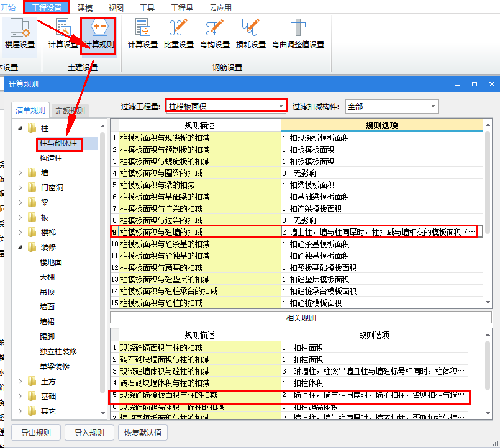The height and width of the screenshot is (448, 500).
Task: Collapse the 柱 tree node
Action: click(20, 128)
